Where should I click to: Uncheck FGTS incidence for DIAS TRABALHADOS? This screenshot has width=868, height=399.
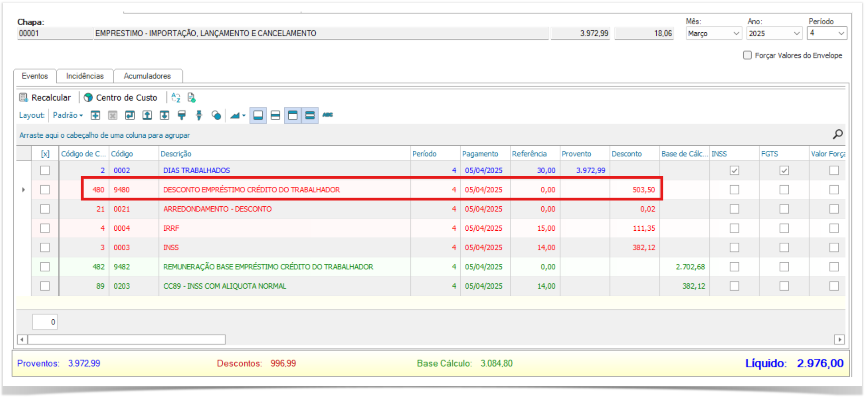784,170
